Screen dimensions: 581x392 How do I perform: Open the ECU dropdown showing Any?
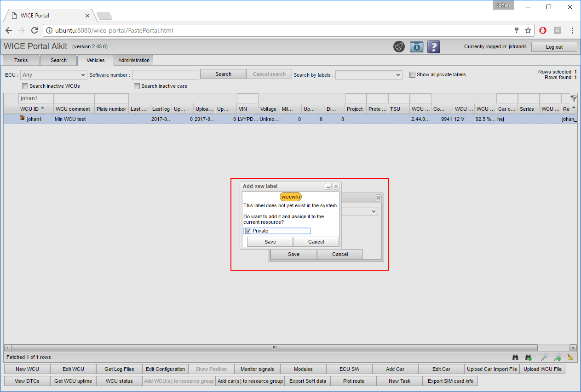(54, 74)
